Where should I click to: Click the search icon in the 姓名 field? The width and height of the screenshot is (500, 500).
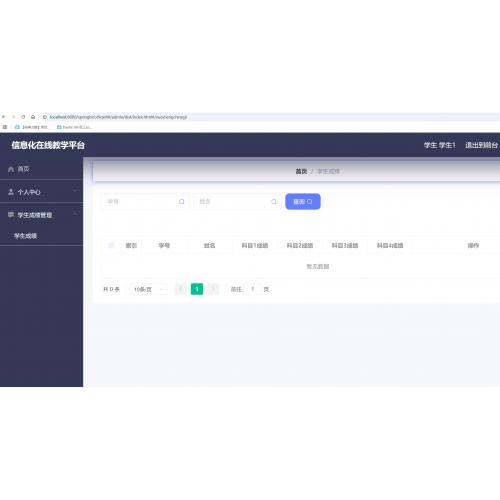(x=274, y=201)
